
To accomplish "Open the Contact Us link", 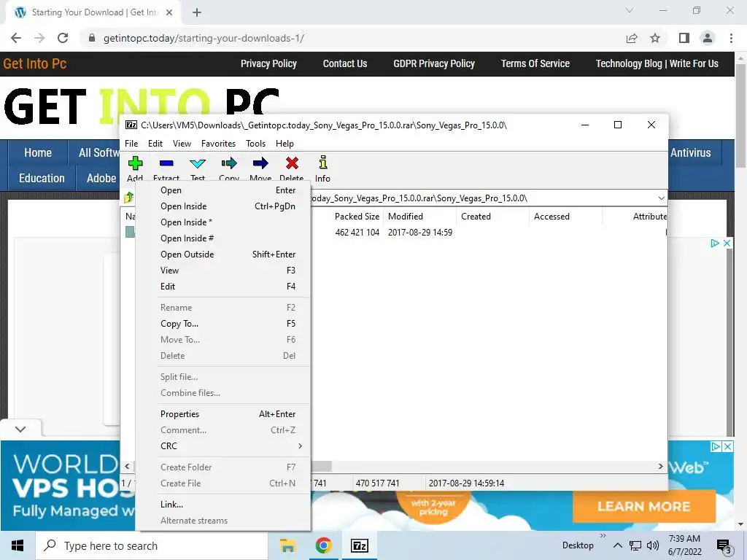I will click(345, 64).
